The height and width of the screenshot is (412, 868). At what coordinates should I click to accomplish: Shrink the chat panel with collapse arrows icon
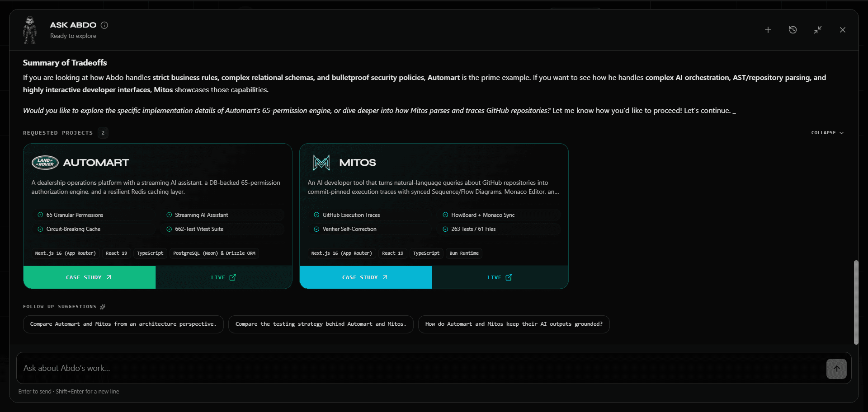pos(818,30)
